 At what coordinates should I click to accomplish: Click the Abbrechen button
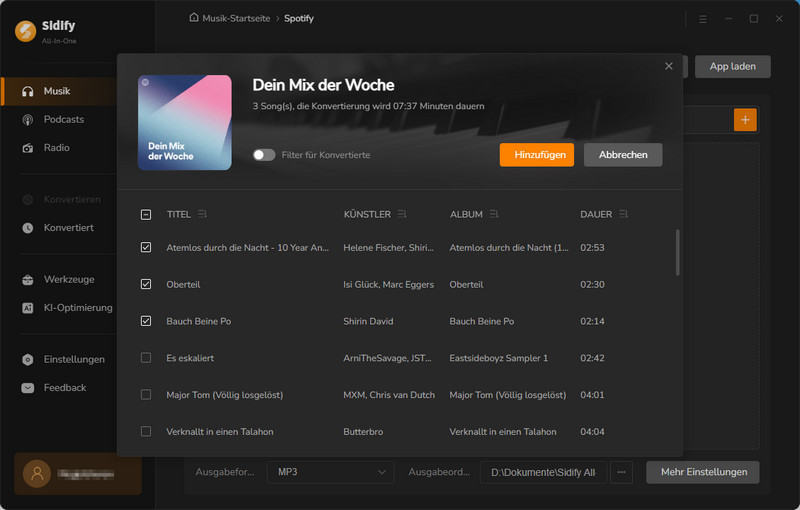pyautogui.click(x=623, y=155)
